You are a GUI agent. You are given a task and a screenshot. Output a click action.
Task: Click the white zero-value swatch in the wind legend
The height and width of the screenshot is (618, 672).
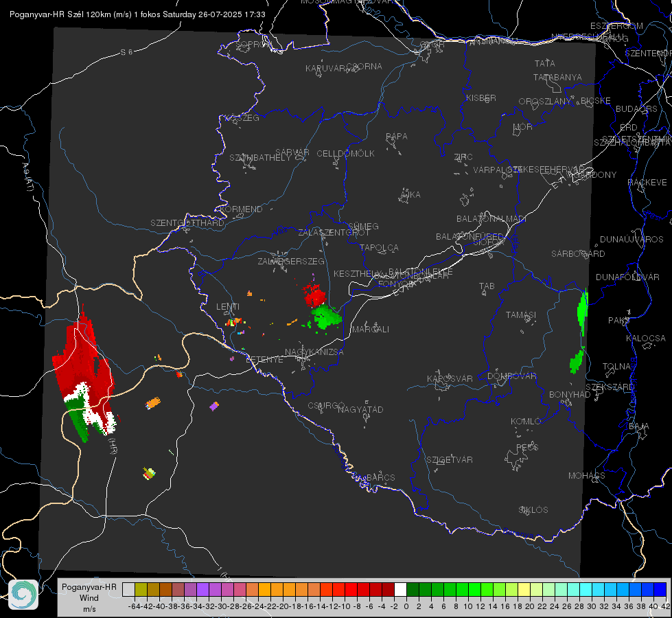pos(400,589)
